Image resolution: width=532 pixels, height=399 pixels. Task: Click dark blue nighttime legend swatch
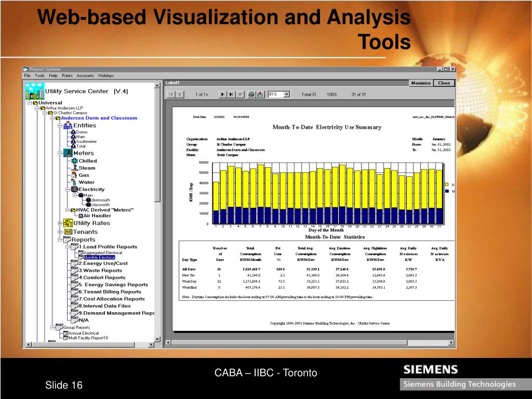(x=447, y=191)
